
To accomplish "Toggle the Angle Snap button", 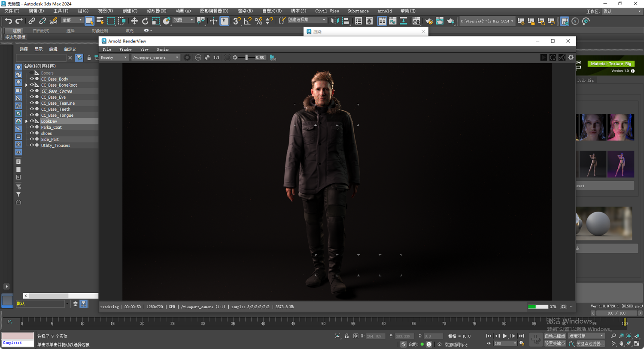I will 248,21.
